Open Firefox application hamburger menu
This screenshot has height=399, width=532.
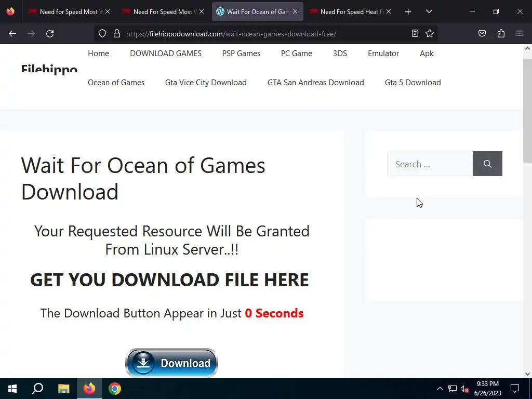520,33
